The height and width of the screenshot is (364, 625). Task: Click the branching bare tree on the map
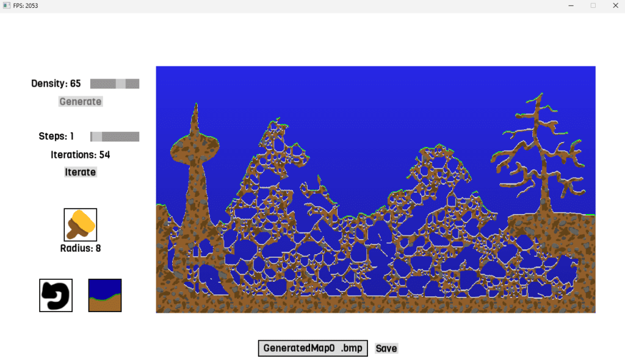point(538,152)
